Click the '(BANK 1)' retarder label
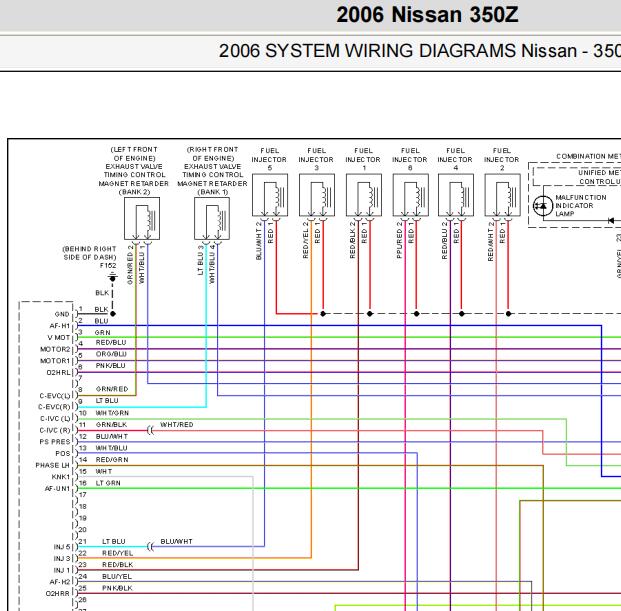Screen dimensions: 621x611 pos(213,192)
